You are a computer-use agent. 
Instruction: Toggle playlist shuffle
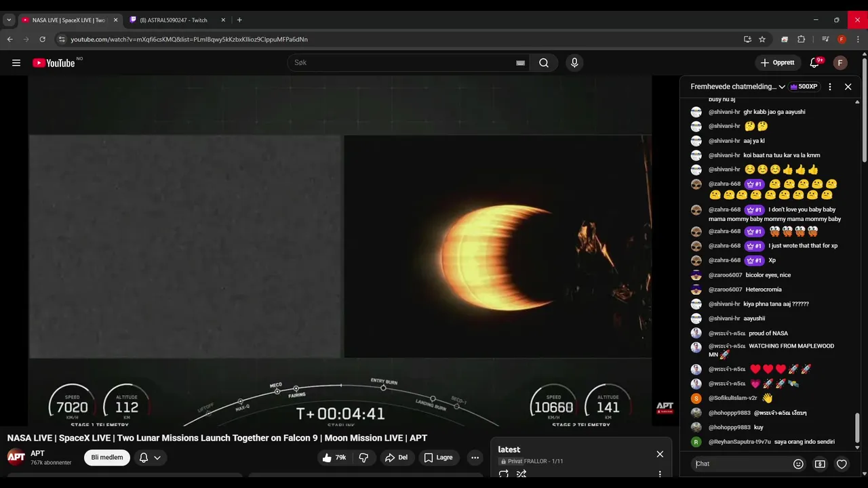tap(521, 474)
